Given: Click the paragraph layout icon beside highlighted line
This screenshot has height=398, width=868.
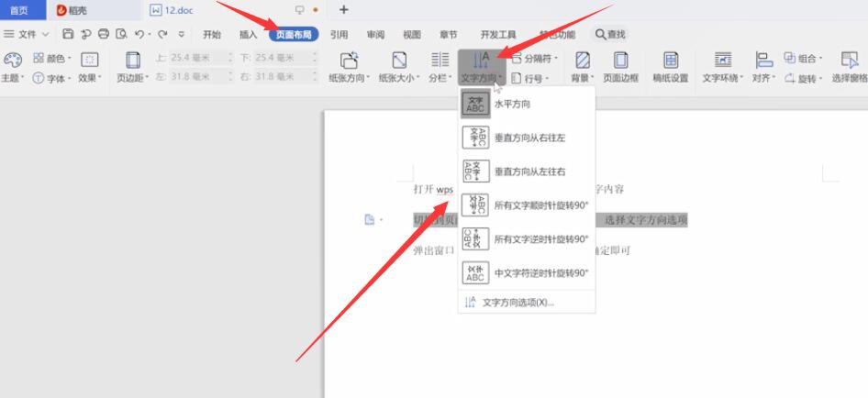Looking at the screenshot, I should [x=369, y=220].
